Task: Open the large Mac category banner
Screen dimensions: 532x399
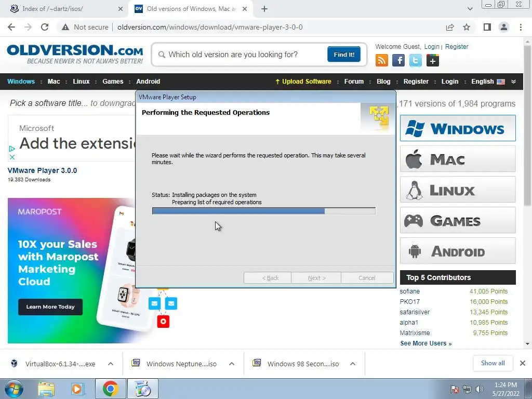Action: coord(458,159)
